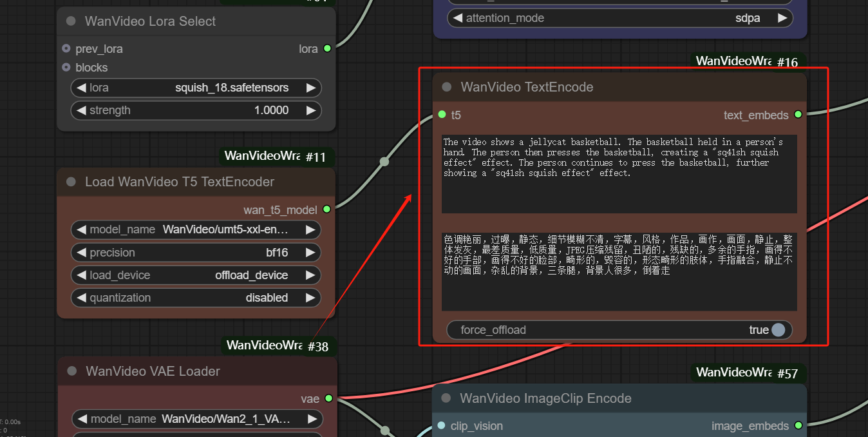This screenshot has height=437, width=868.
Task: Click the blocks input port
Action: (66, 67)
